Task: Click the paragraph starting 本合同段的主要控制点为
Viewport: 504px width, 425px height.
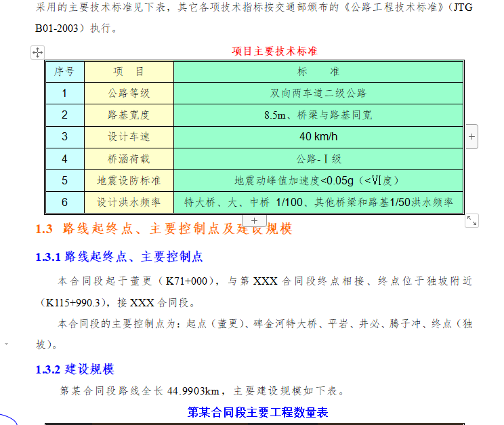Action: pos(254,334)
